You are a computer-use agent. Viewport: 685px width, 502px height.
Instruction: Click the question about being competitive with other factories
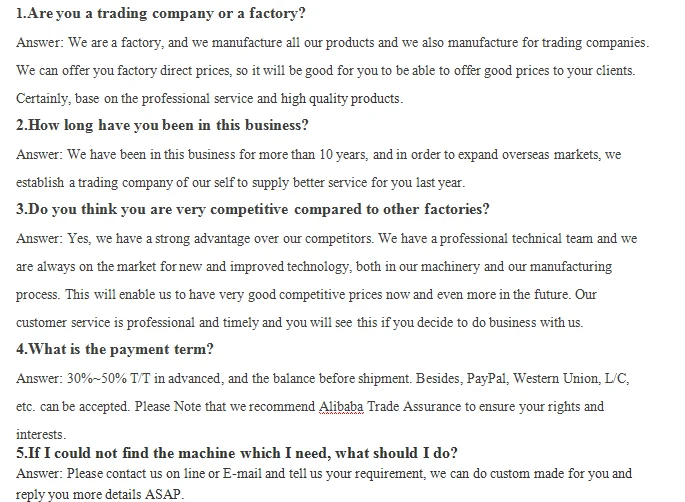coord(253,210)
